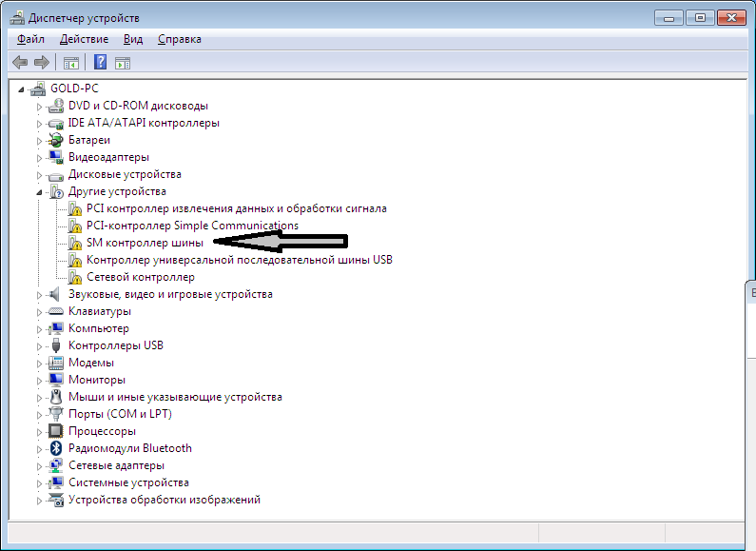This screenshot has width=756, height=551.
Task: Close the Диспетчер устройств window
Action: point(732,18)
